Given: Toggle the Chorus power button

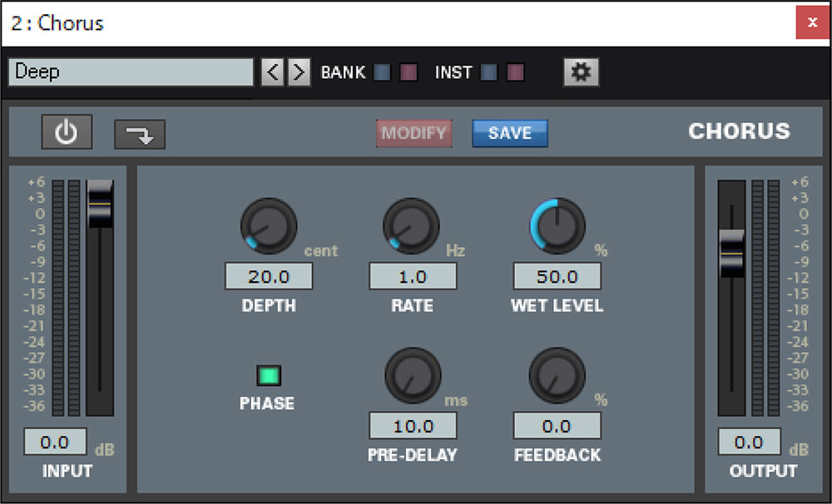Looking at the screenshot, I should click(x=67, y=133).
